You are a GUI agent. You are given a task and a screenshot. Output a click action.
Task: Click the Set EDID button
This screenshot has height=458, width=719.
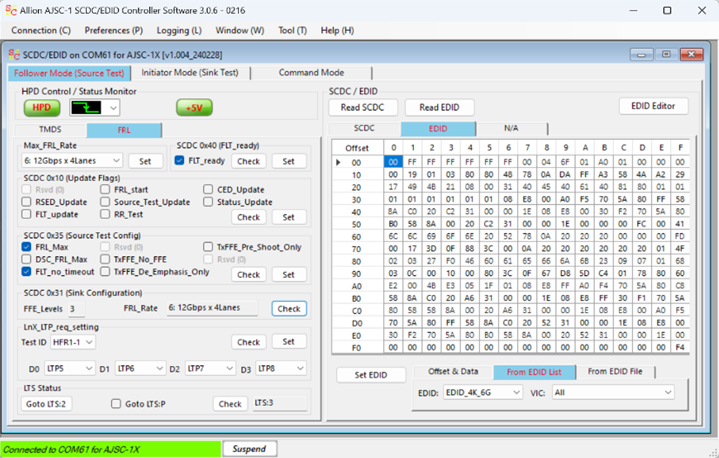pos(371,375)
